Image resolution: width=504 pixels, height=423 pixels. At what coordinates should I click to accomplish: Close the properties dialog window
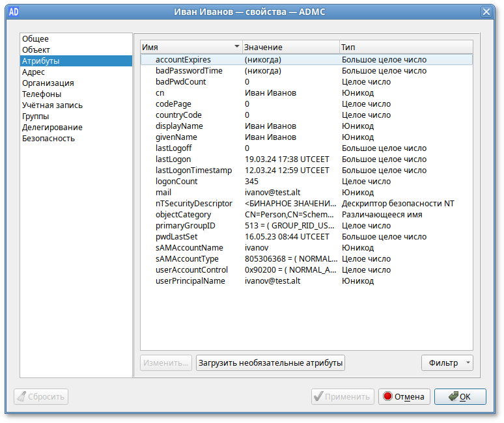click(x=486, y=12)
